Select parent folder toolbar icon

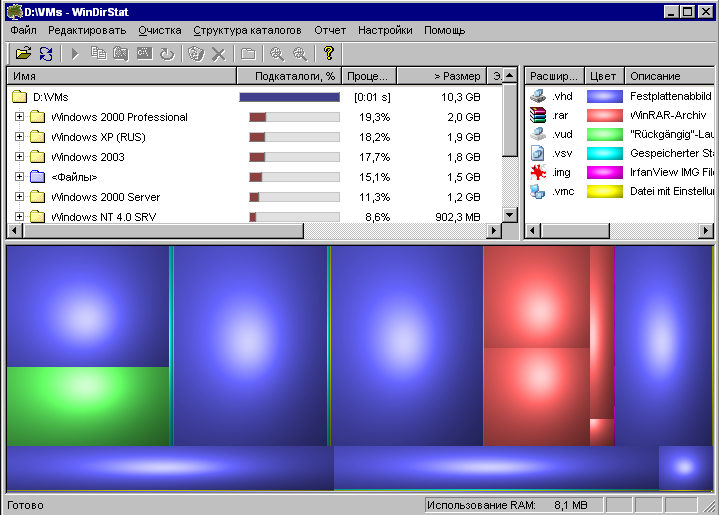point(248,54)
